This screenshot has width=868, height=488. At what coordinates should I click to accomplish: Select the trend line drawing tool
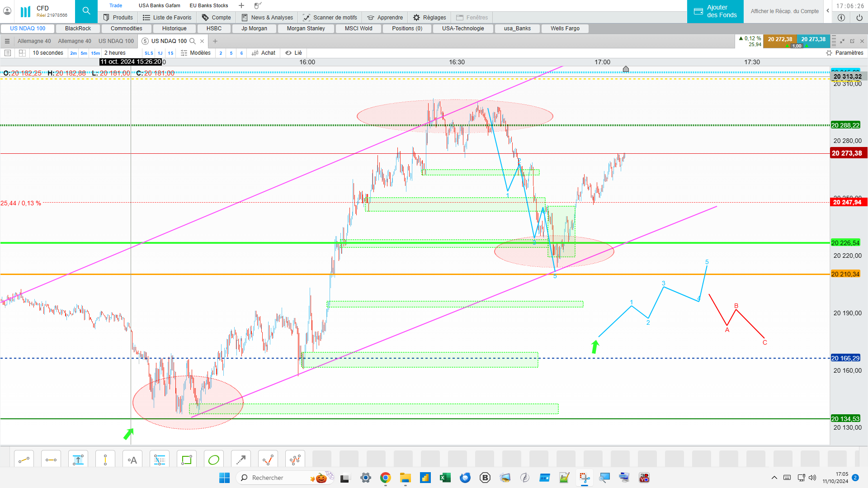[x=24, y=460]
